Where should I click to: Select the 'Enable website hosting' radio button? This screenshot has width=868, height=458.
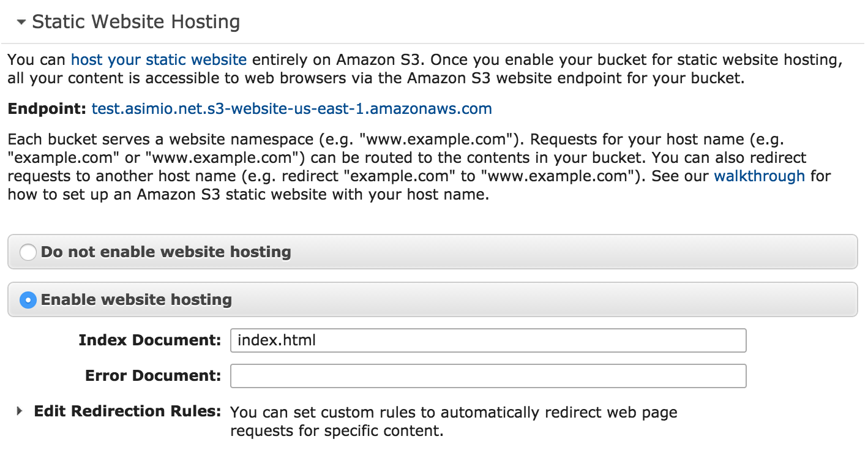click(28, 300)
